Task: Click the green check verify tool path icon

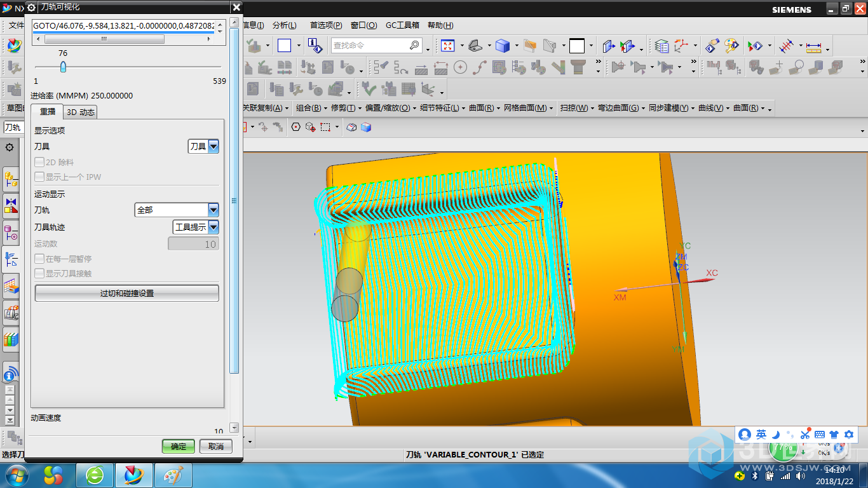Action: 370,88
